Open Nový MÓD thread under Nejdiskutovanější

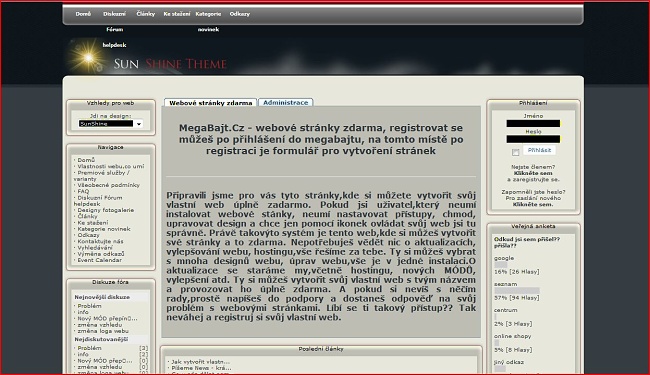coord(105,361)
